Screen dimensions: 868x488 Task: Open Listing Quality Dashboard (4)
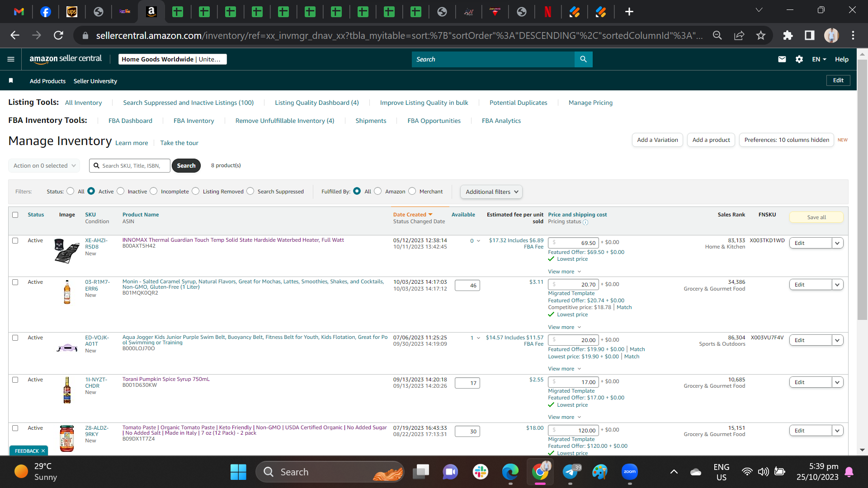(x=317, y=103)
